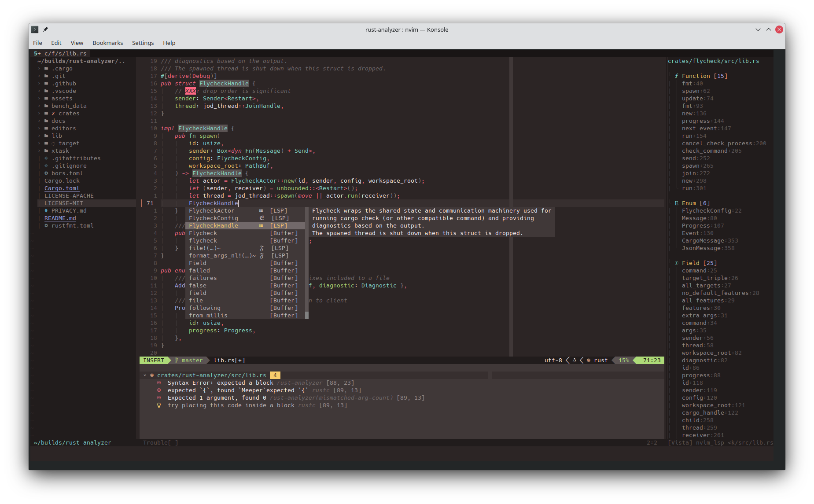Screen dimensions: 814x504
Task: Click the git branch icon beside master
Action: 177,361
